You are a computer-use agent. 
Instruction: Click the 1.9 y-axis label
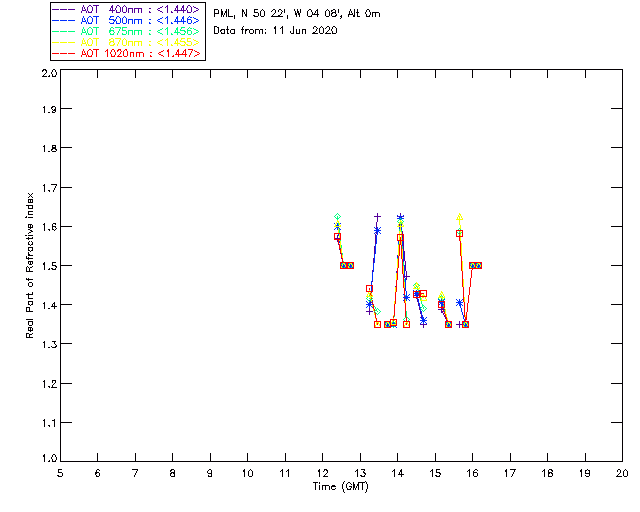(49, 109)
